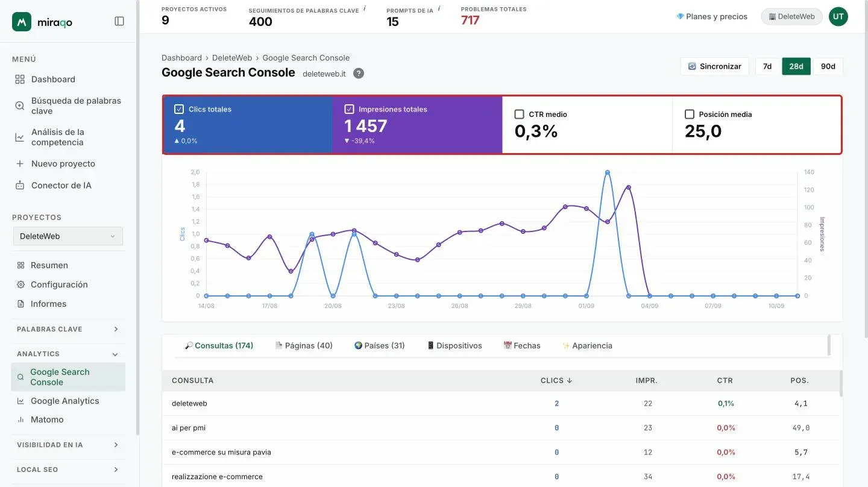Switch to the Dispositivos tab
868x487 pixels.
(454, 346)
